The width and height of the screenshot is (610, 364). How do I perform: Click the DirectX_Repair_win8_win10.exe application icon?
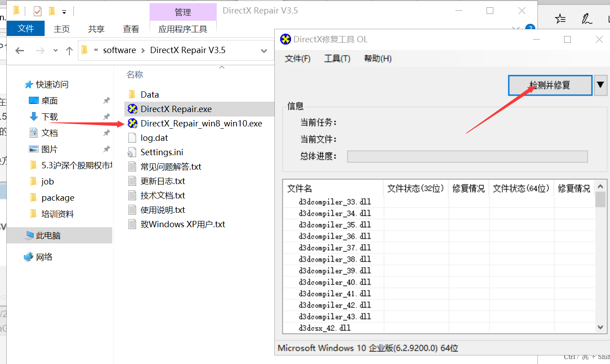[132, 123]
